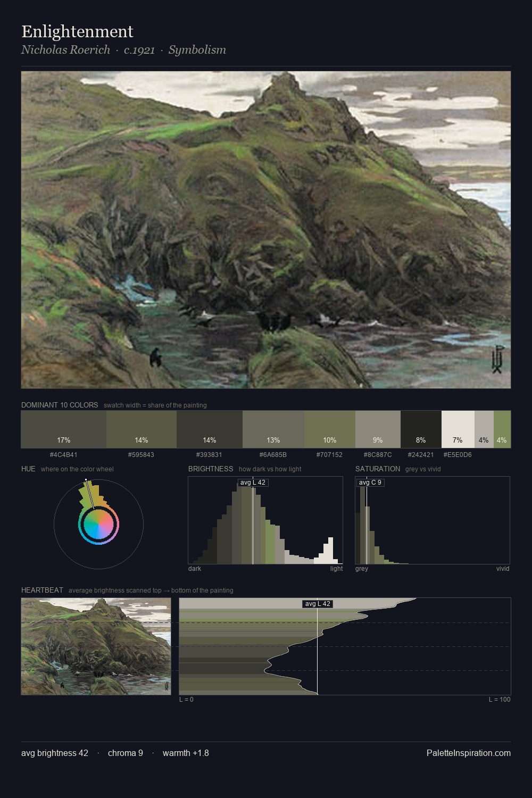The width and height of the screenshot is (532, 798).
Task: Click the 'avg C 9' saturation label
Action: click(x=370, y=483)
